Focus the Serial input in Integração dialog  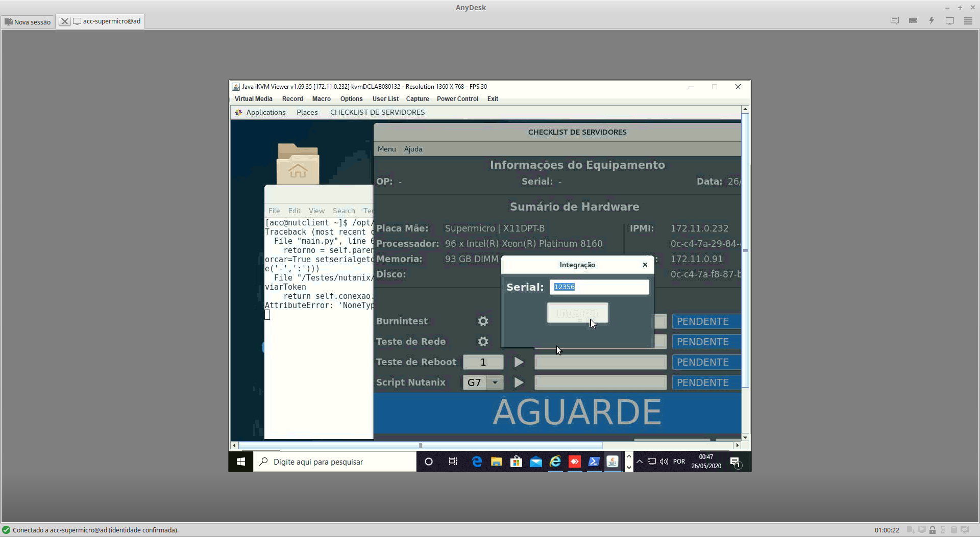tap(599, 287)
